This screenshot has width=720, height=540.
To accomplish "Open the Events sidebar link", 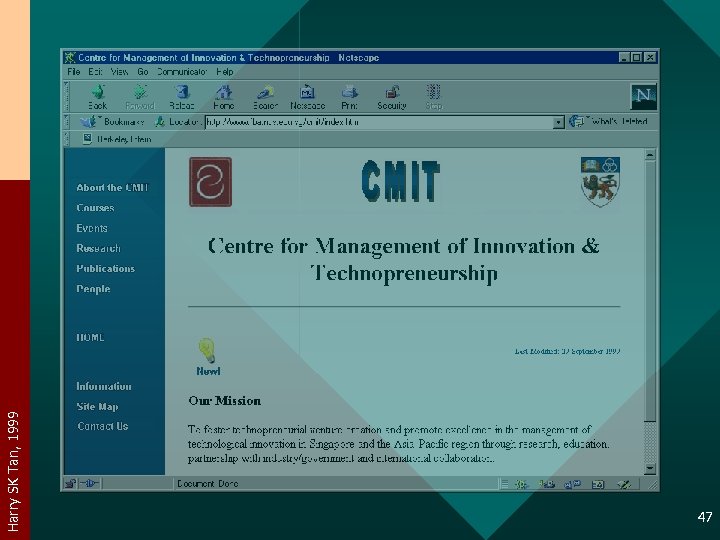I will (x=92, y=228).
